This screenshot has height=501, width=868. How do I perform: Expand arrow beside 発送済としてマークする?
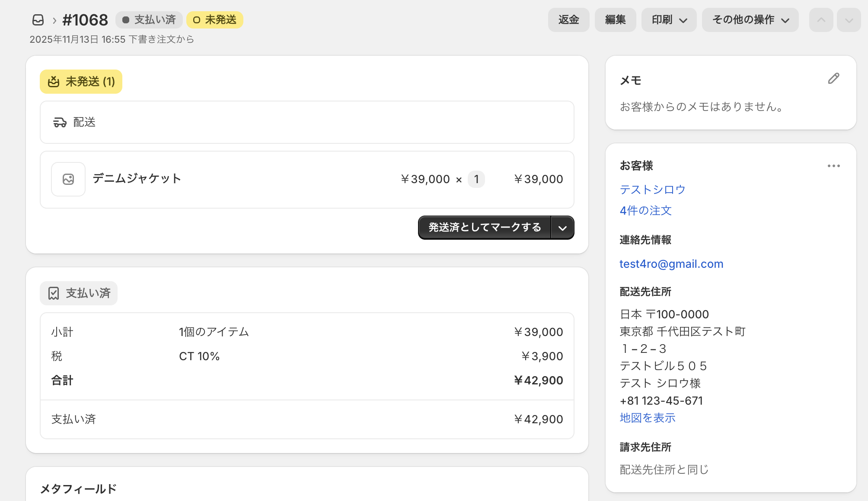[562, 228]
